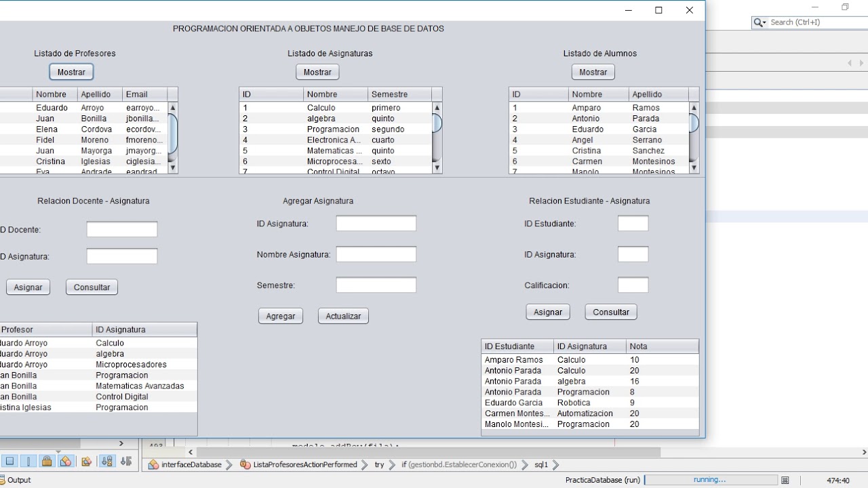Click scroll up arrow in alumnos table
This screenshot has height=488, width=868.
(x=694, y=108)
